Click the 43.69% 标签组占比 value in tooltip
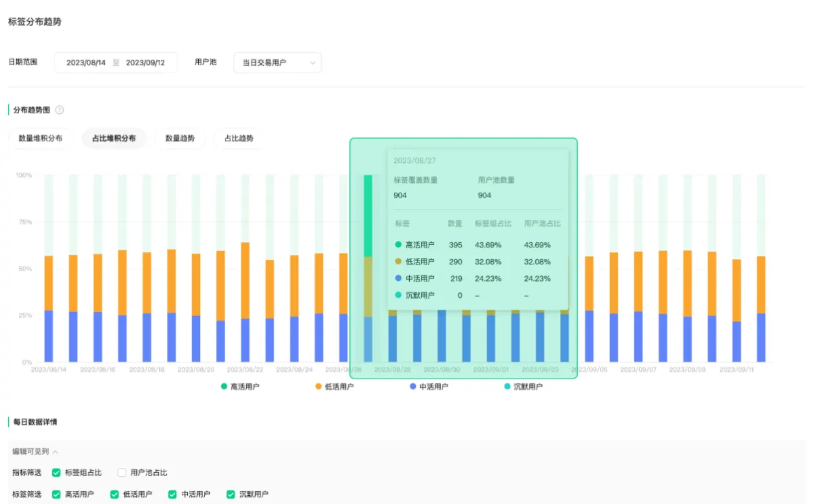Screen dimensions: 814x504 click(x=488, y=245)
